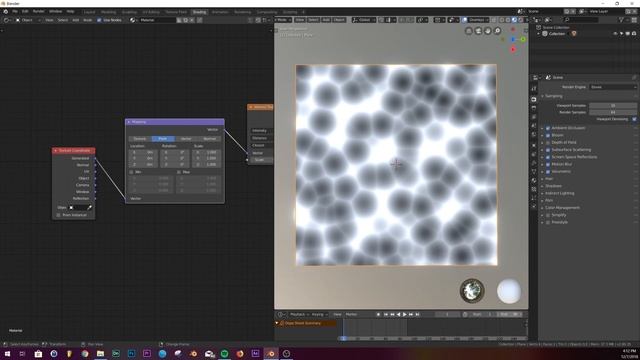Screen dimensions: 640x360
Task: Enable the From Instancer checkbox
Action: 58,215
